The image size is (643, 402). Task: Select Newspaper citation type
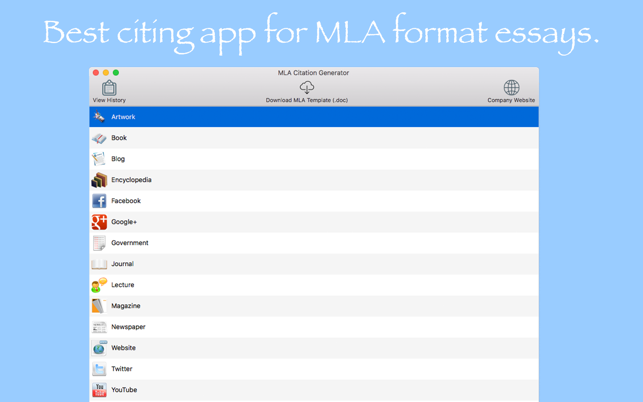click(x=128, y=327)
